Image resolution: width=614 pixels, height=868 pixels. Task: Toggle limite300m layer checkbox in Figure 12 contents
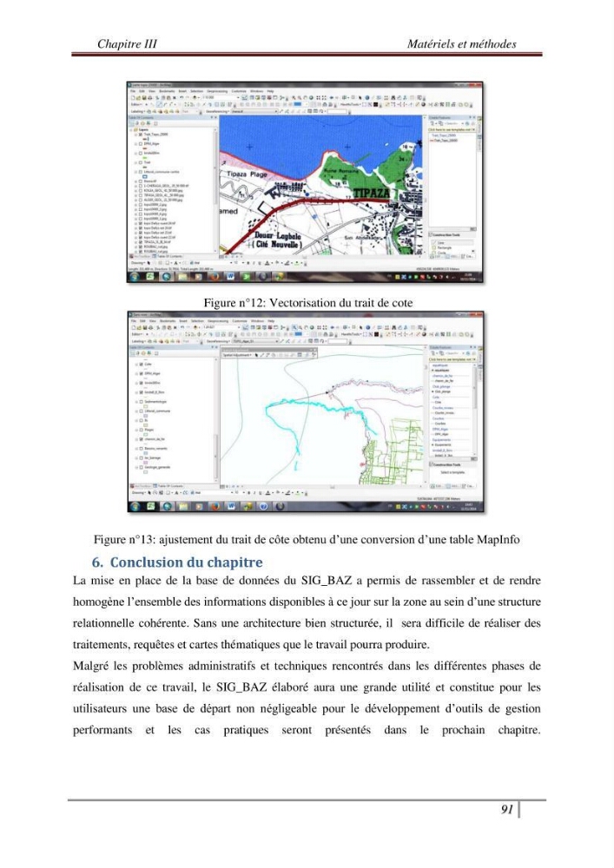coord(141,154)
